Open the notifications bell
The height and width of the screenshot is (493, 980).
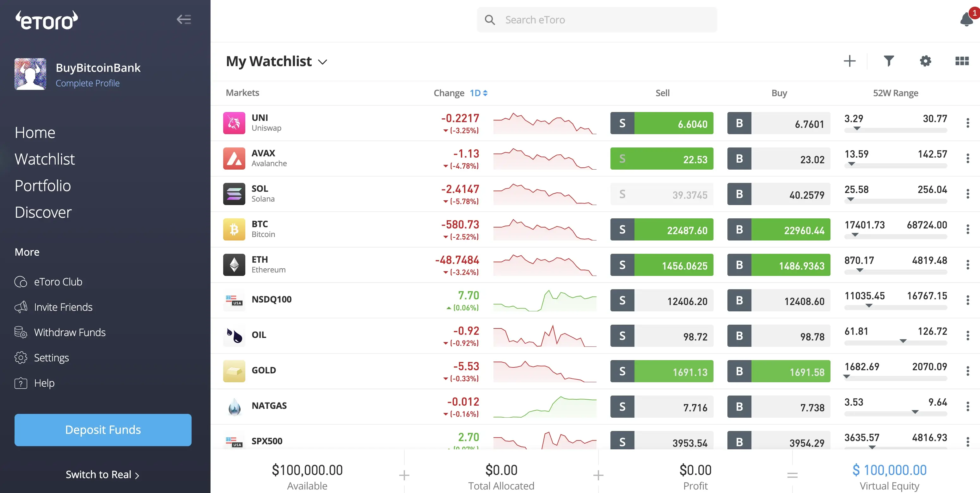point(966,19)
